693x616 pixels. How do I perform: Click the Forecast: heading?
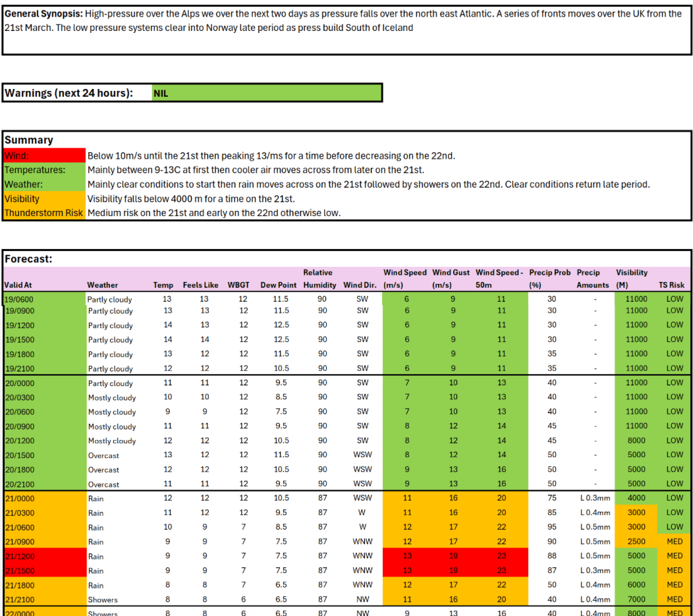28,259
